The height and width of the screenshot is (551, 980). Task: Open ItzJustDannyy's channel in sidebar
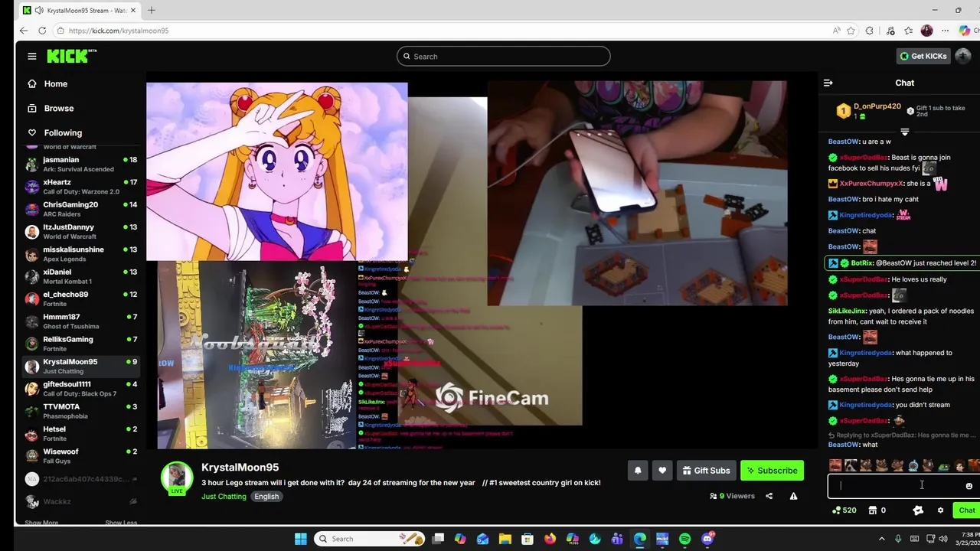[x=80, y=231]
